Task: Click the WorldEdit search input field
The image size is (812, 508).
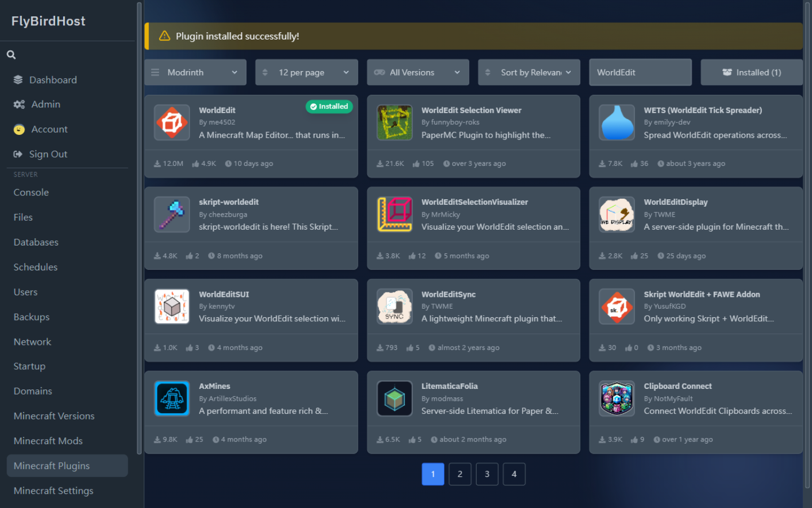Action: [641, 72]
